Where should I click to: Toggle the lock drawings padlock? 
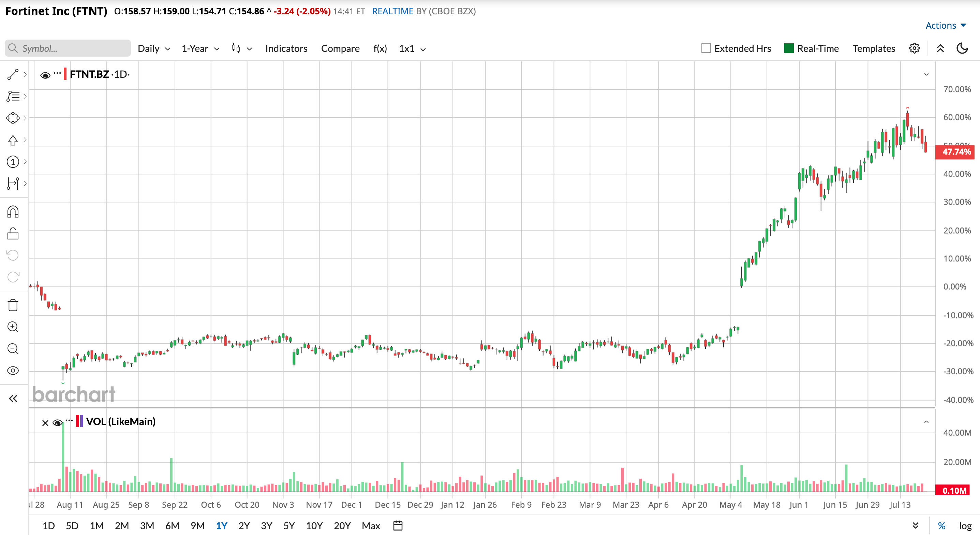pyautogui.click(x=13, y=233)
